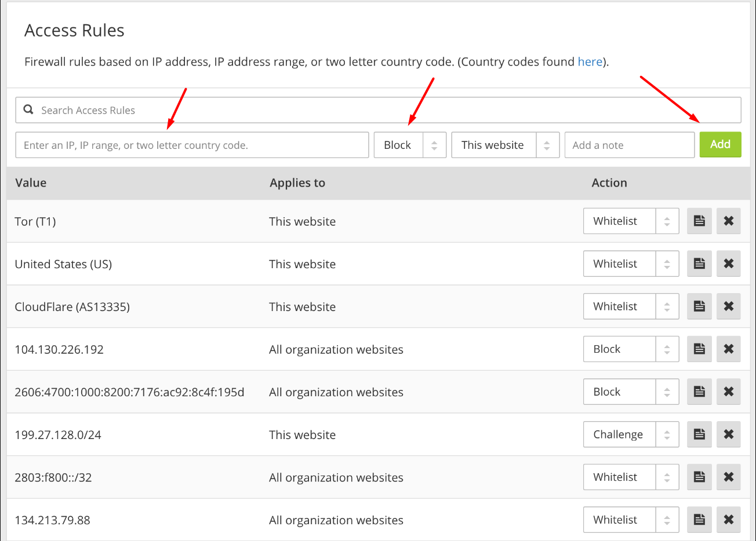Delete the 134.213.79.88 rule
This screenshot has height=541, width=756.
(x=729, y=520)
